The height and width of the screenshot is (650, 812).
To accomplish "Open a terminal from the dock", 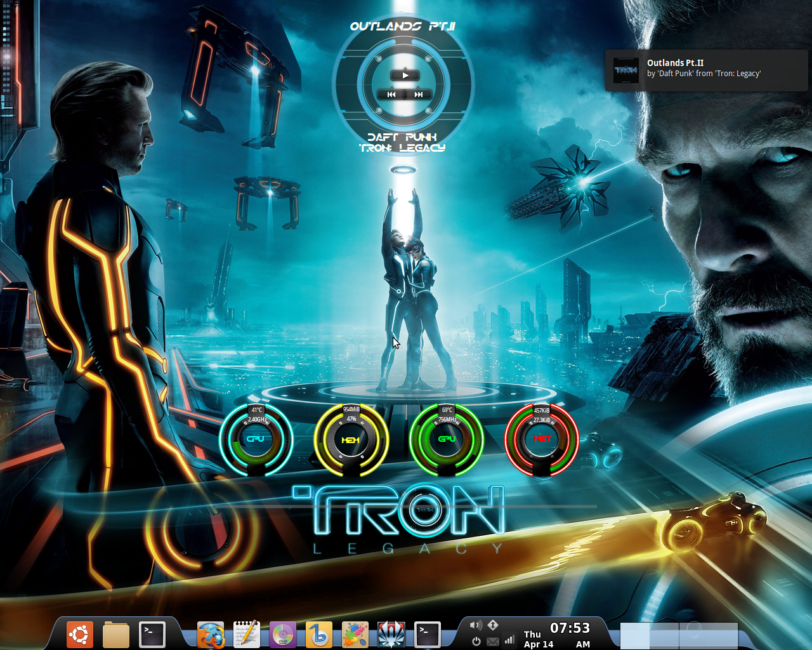I will 152,633.
